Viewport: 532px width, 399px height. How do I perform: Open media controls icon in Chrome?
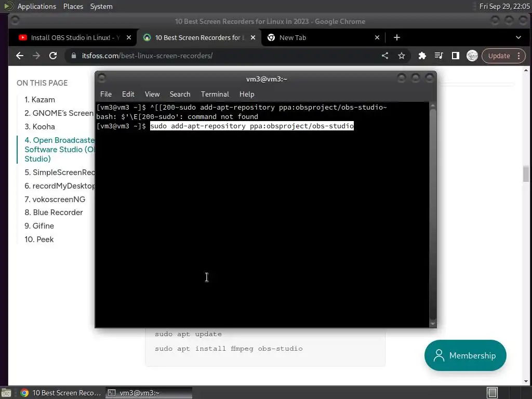point(438,56)
